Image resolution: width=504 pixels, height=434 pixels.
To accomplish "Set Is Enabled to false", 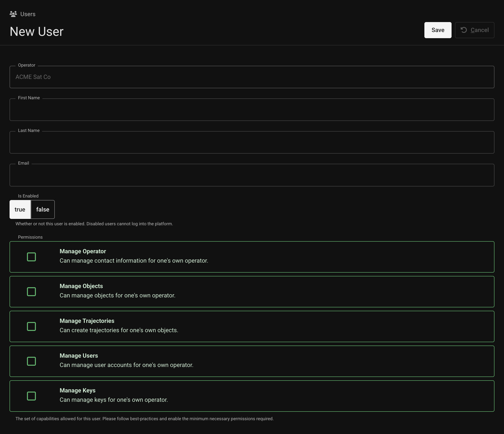I will [43, 209].
